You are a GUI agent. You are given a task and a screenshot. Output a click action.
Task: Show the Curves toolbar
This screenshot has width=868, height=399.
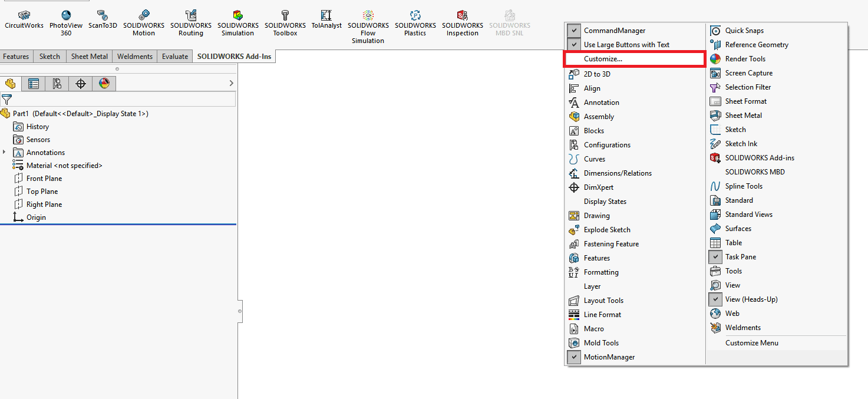coord(635,159)
